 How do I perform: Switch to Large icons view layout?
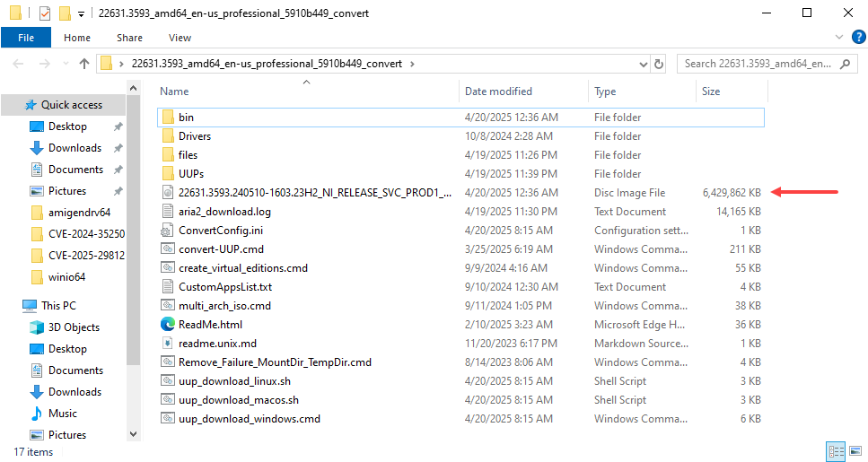tap(855, 451)
